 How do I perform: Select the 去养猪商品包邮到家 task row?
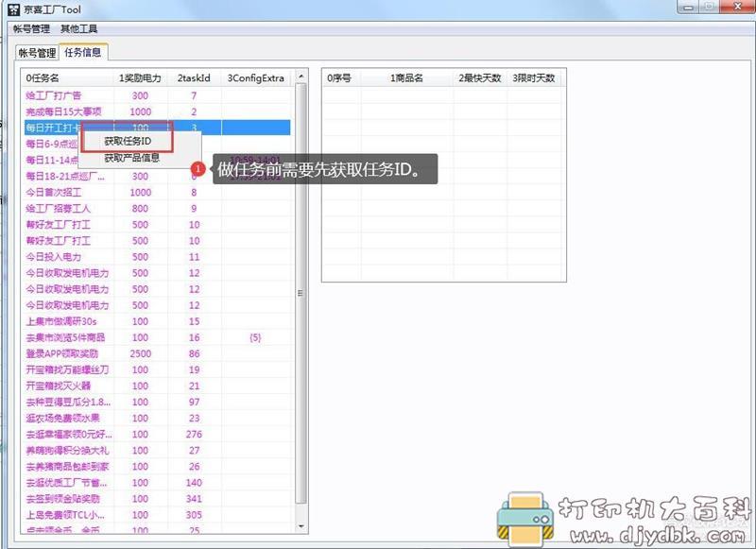[x=156, y=467]
